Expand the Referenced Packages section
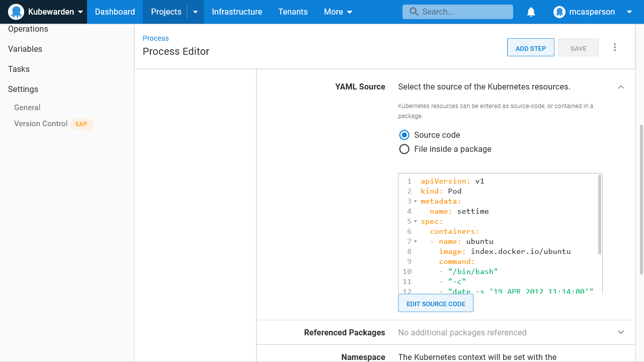This screenshot has width=644, height=362. 621,332
